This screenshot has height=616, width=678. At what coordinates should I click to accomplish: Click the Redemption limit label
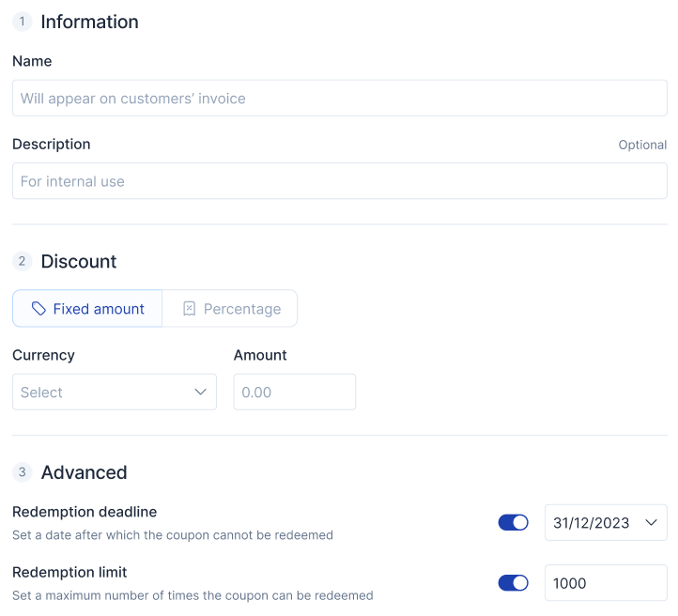click(x=69, y=572)
